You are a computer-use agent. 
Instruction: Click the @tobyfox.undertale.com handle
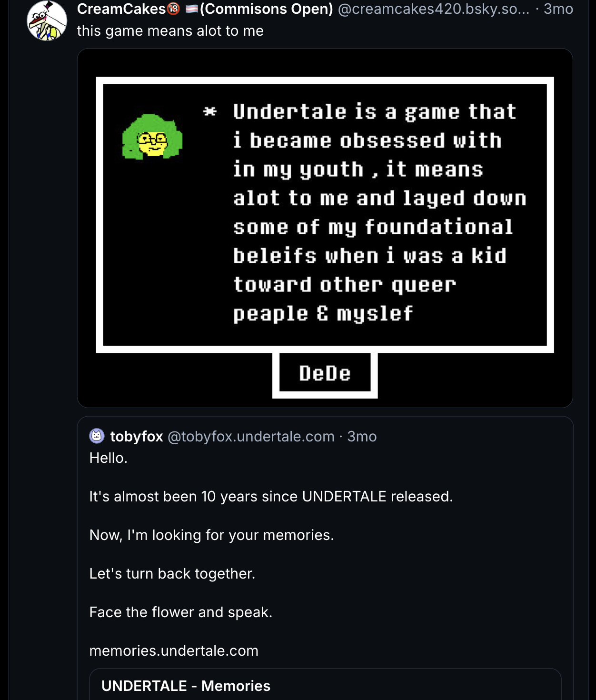click(x=251, y=436)
